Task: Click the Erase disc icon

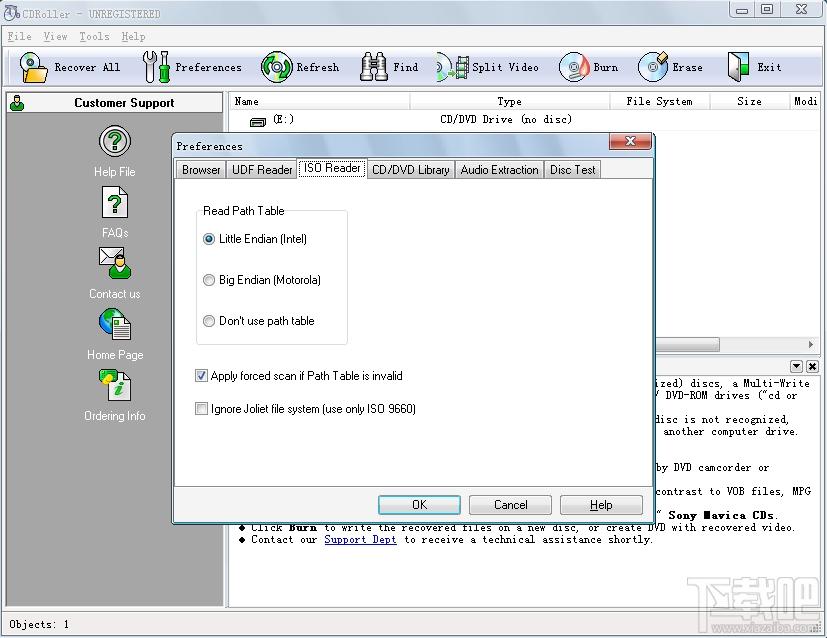Action: pos(653,67)
